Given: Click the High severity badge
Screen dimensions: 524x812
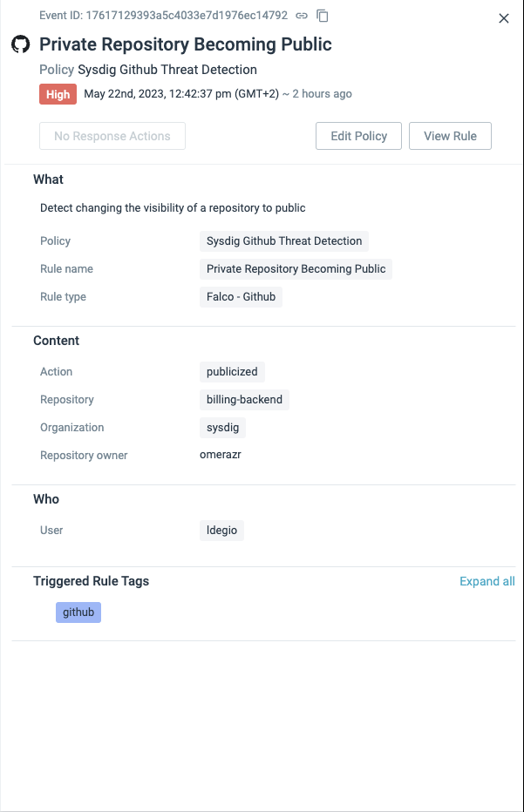Looking at the screenshot, I should point(58,93).
